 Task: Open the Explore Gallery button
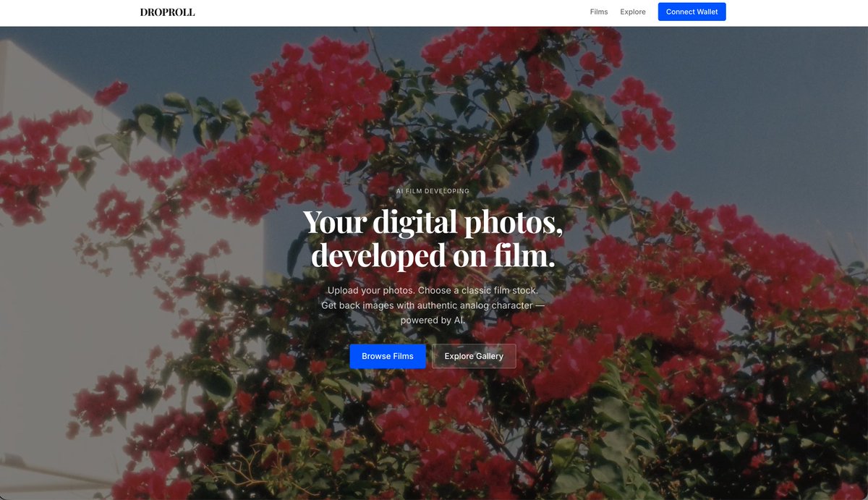[x=474, y=356]
